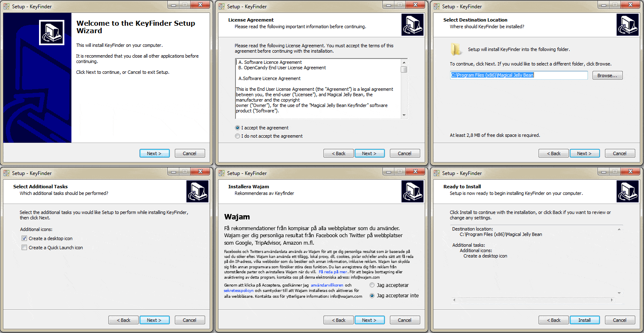The image size is (644, 333).
Task: Click title bar icon of License Agreement window
Action: (222, 6)
